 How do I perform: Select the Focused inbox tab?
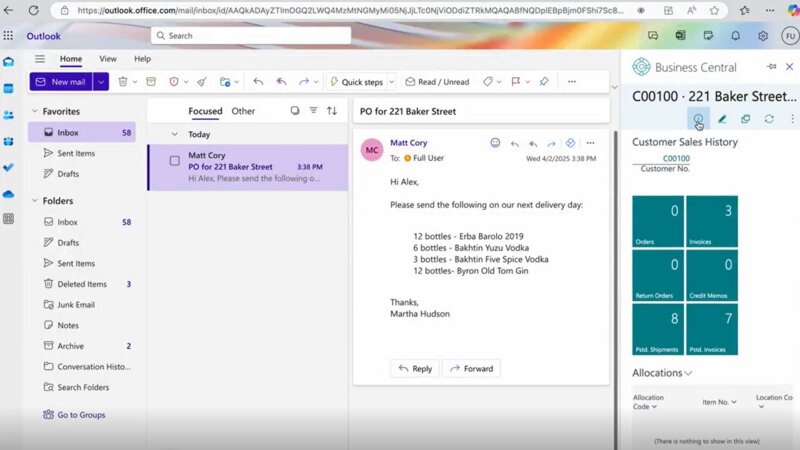click(205, 111)
